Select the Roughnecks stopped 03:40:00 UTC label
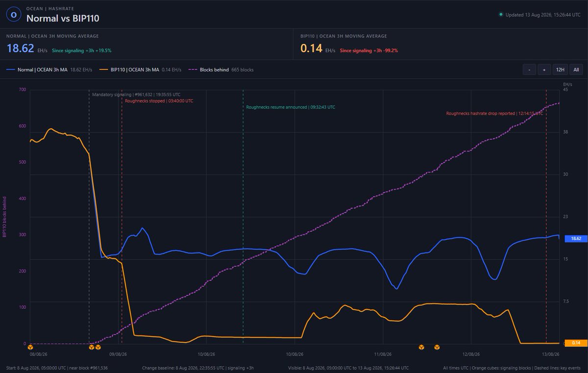 (x=159, y=101)
